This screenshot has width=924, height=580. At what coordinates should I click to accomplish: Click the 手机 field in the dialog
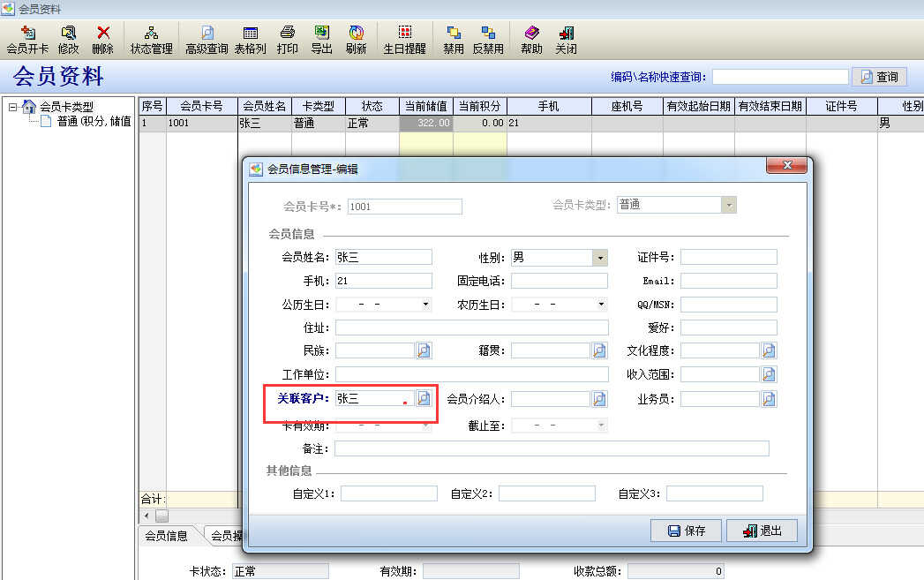pyautogui.click(x=384, y=281)
